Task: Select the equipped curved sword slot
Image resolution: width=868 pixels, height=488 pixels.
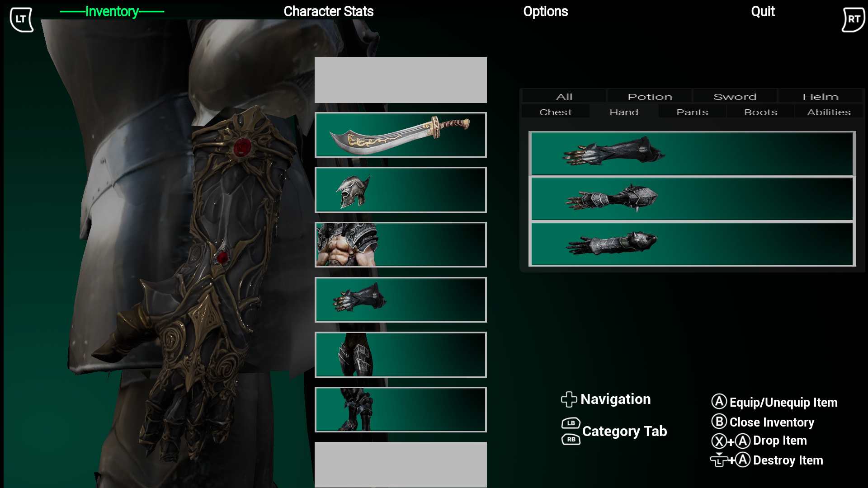Action: (401, 135)
